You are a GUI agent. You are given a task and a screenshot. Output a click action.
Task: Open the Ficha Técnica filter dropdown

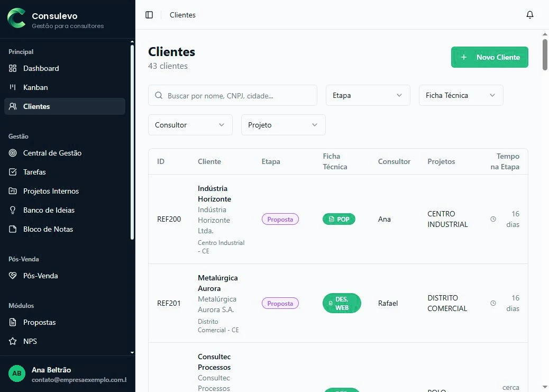point(461,95)
